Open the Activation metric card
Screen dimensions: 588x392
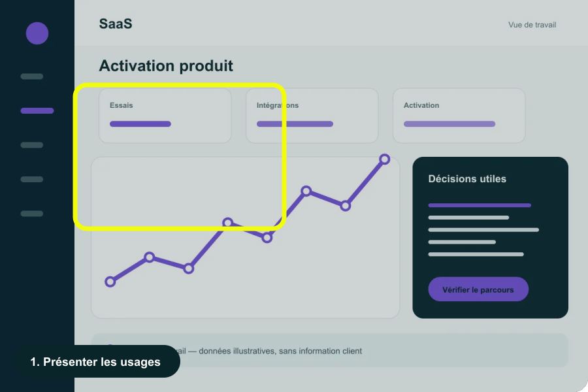click(459, 116)
